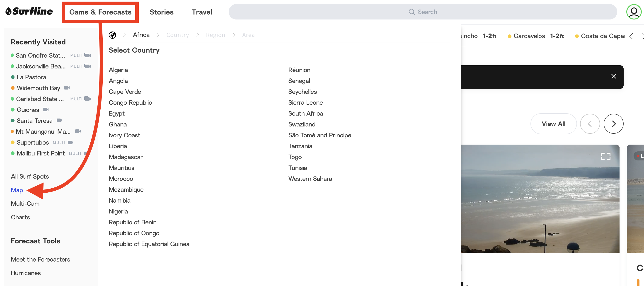
Task: Open Cams & Forecasts menu
Action: (x=100, y=12)
